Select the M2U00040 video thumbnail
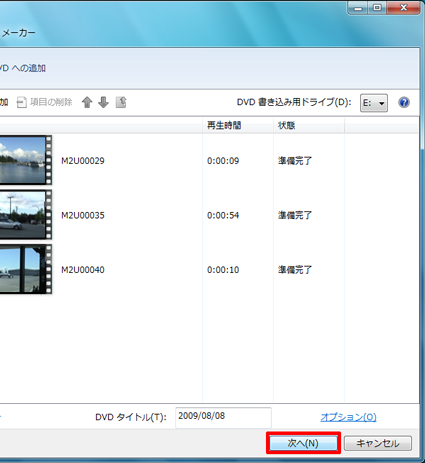Screen dimensions: 425x463 [x=26, y=269]
